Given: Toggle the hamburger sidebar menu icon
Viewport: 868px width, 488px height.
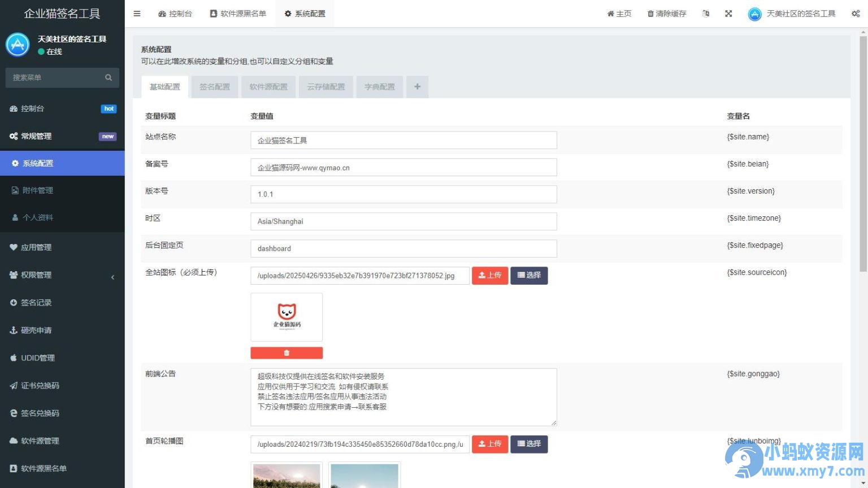Looking at the screenshot, I should click(x=137, y=14).
